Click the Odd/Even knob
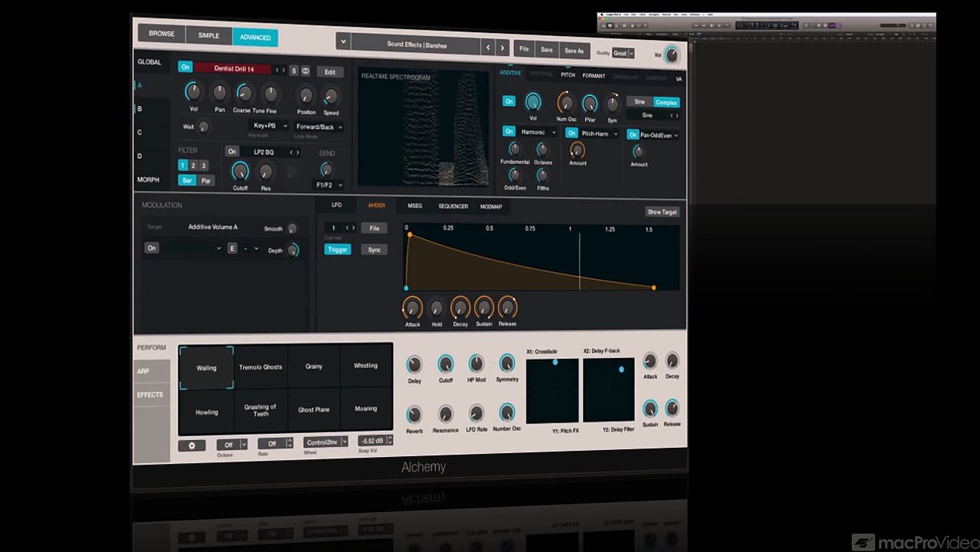Screen dimensions: 980x552 pyautogui.click(x=515, y=175)
